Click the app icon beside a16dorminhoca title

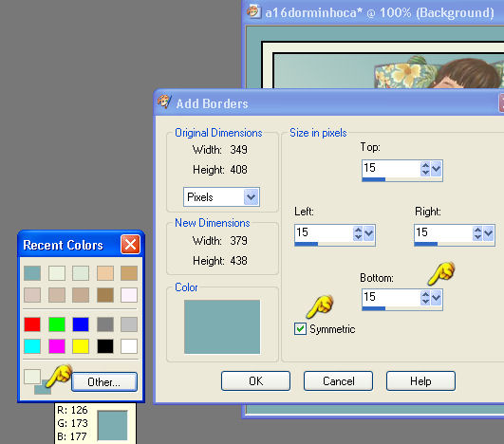(x=253, y=11)
